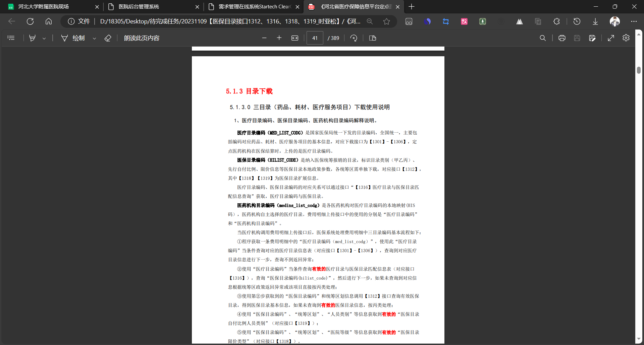Print the PDF document

click(x=562, y=38)
